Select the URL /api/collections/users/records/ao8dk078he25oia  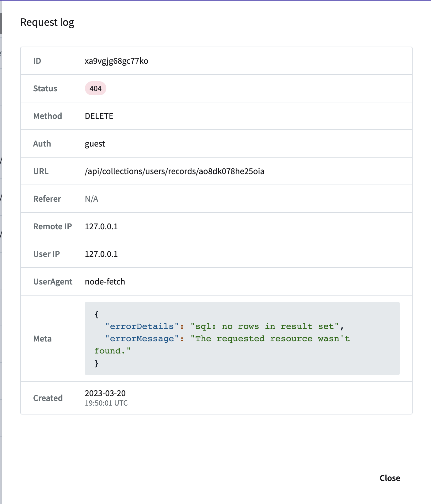(x=175, y=171)
